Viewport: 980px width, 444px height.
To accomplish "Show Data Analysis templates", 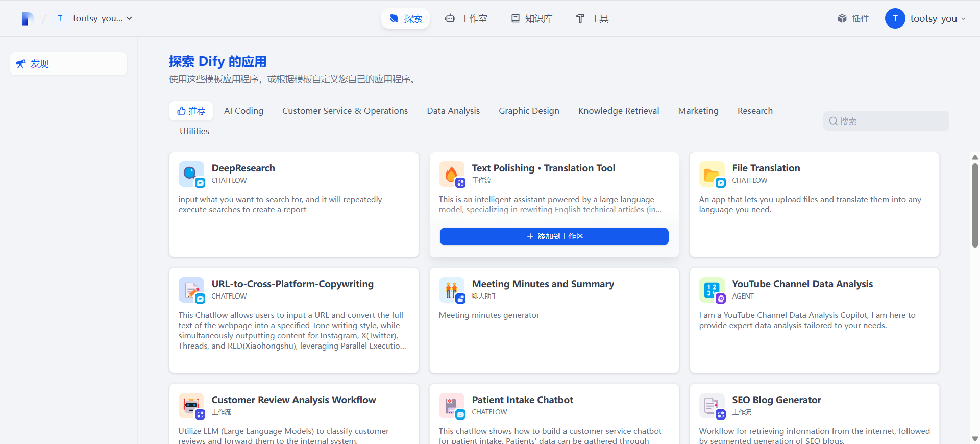I will click(x=453, y=111).
